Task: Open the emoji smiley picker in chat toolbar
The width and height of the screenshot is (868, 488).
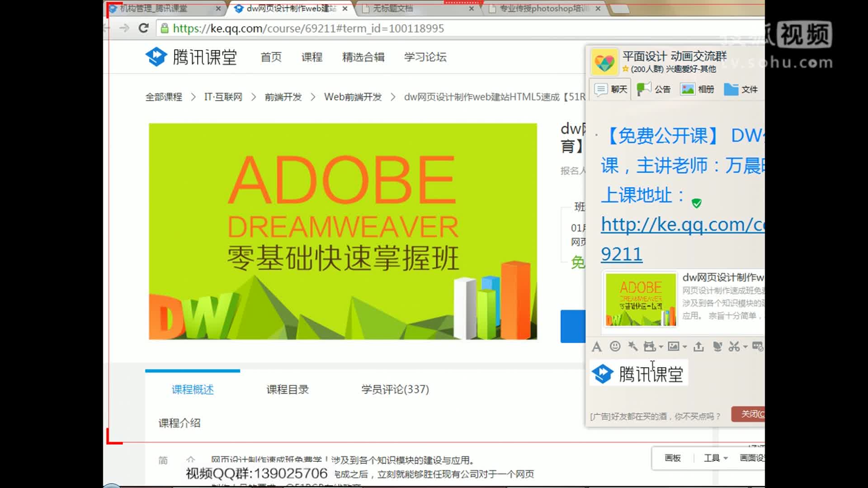Action: [x=615, y=346]
